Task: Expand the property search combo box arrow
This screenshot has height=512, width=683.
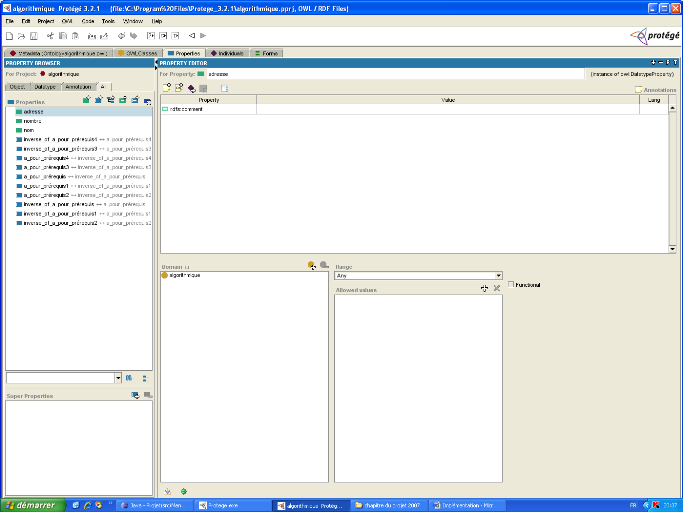Action: coord(117,378)
